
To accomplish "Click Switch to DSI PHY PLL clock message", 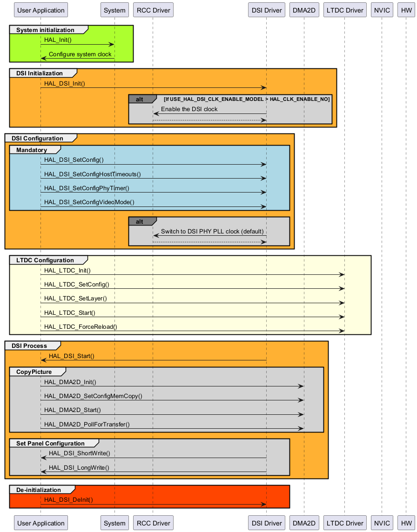I will coord(212,232).
